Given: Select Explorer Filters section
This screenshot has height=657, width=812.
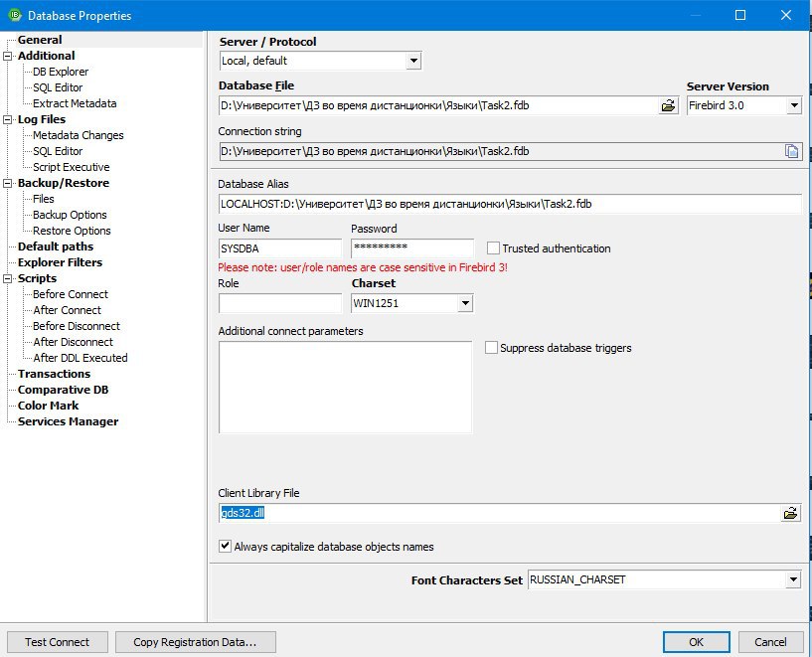Looking at the screenshot, I should [x=60, y=263].
